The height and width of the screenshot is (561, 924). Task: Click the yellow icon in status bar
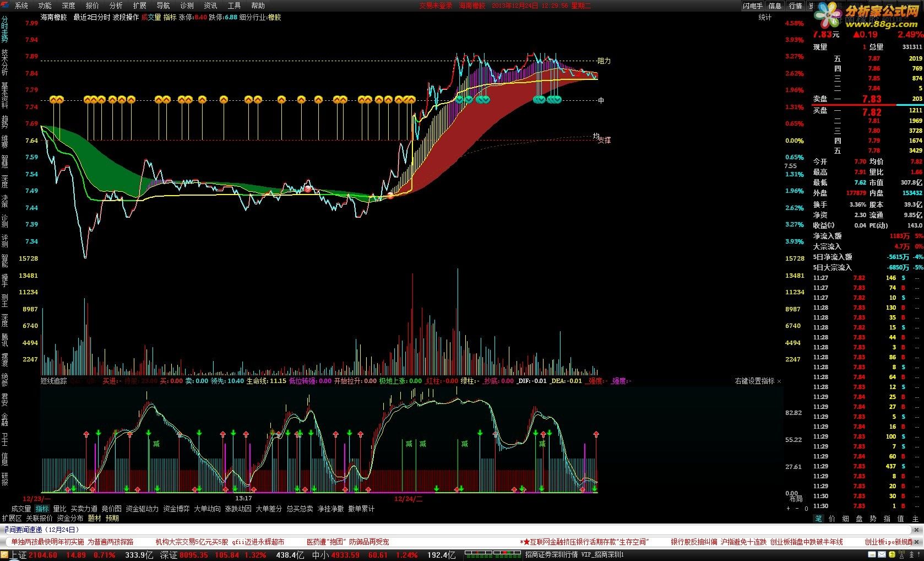click(x=892, y=554)
